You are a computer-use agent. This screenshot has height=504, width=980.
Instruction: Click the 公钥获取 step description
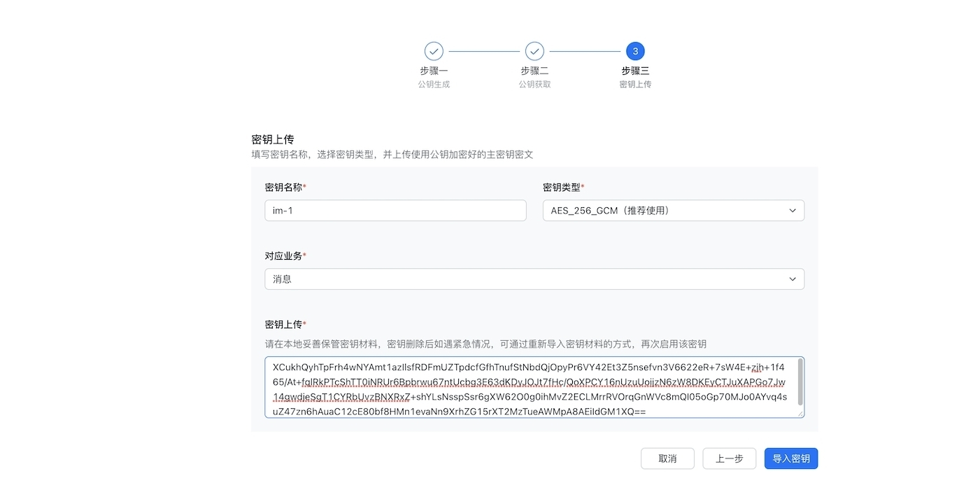(x=534, y=84)
